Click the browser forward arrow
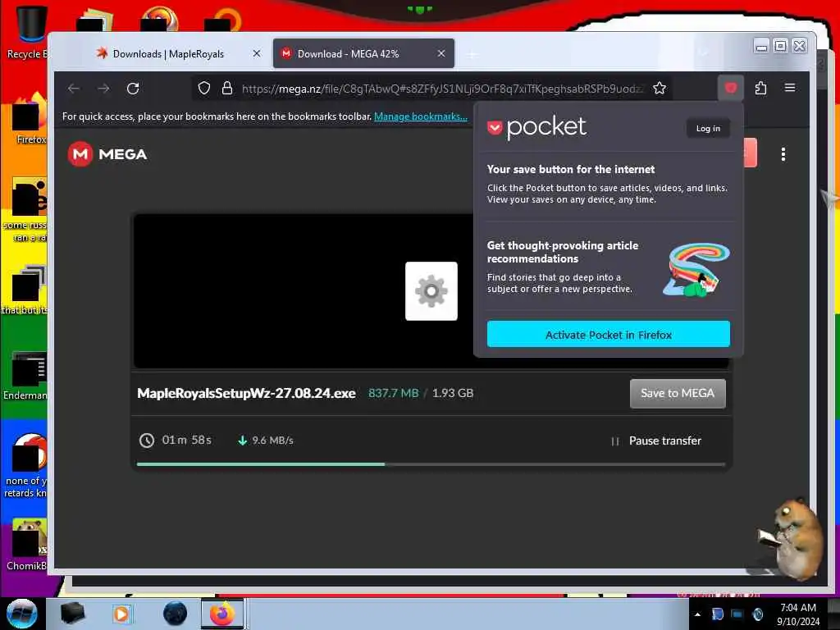Image resolution: width=840 pixels, height=630 pixels. [103, 89]
